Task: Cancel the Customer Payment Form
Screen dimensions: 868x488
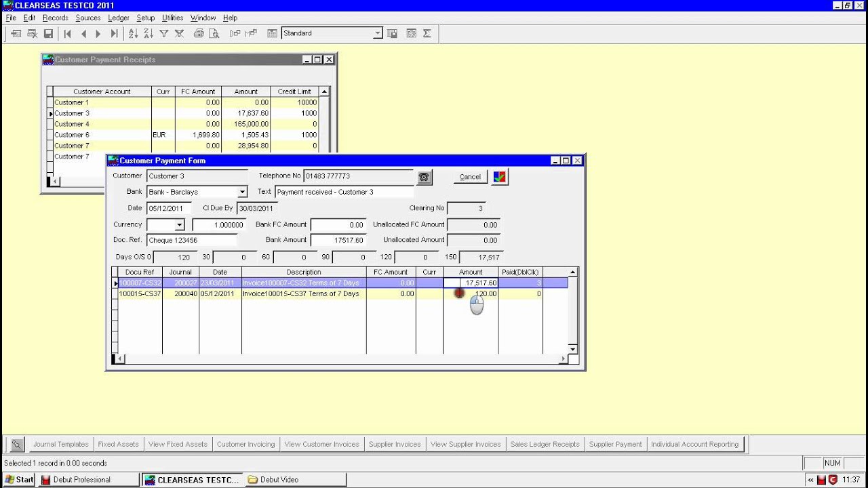Action: 470,177
